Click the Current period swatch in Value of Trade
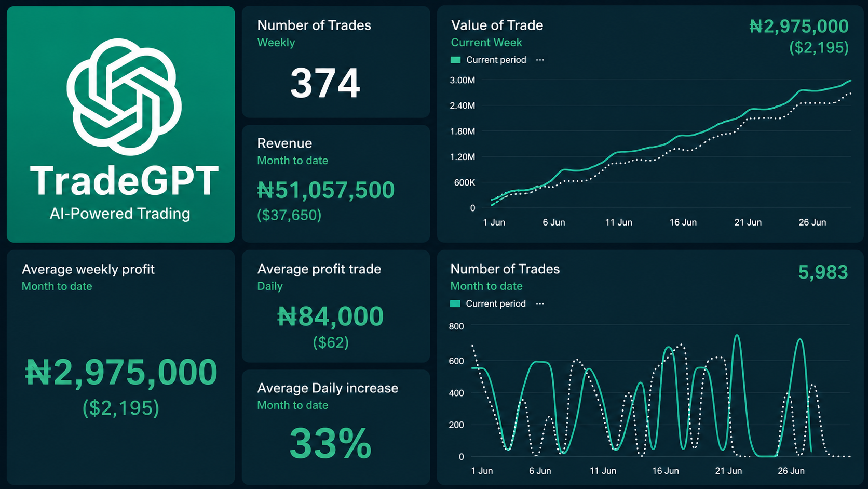 456,60
